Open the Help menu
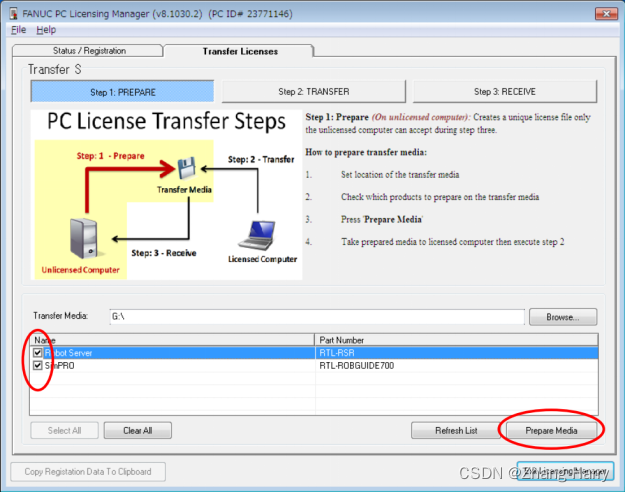Screen dimensions: 625x492 coord(46,30)
